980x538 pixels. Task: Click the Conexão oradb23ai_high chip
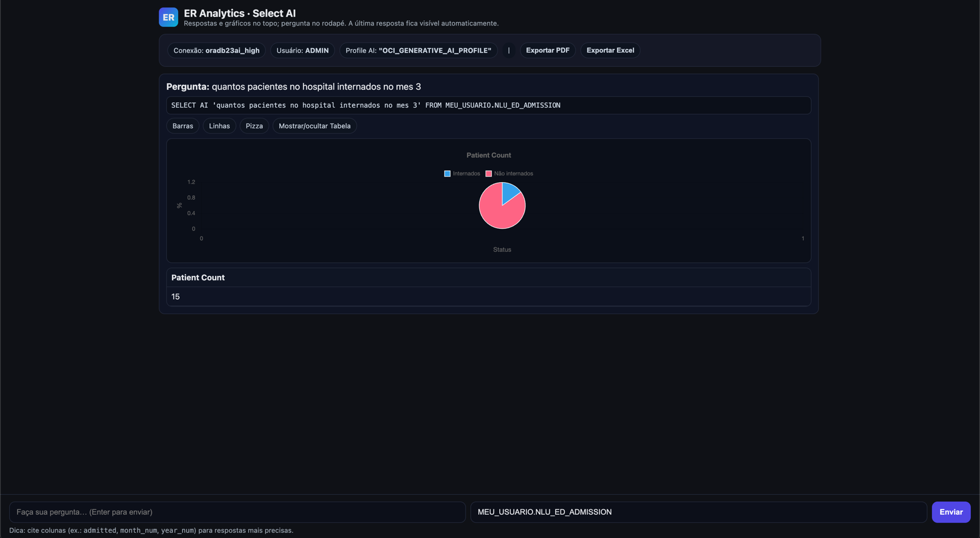coord(216,51)
